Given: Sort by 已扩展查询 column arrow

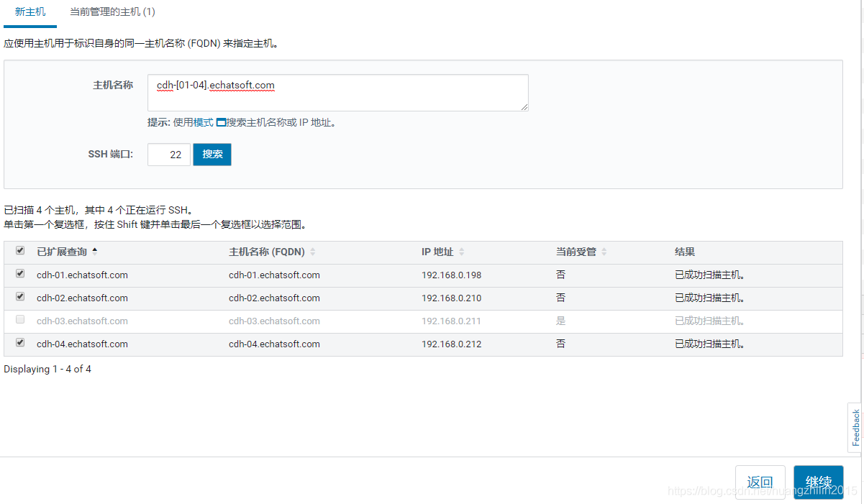Looking at the screenshot, I should 95,252.
